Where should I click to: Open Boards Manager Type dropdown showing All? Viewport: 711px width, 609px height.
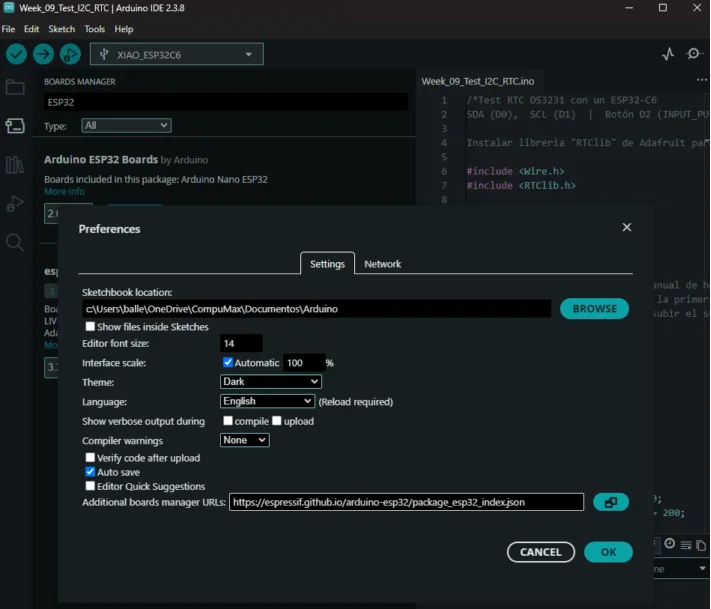[x=127, y=125]
